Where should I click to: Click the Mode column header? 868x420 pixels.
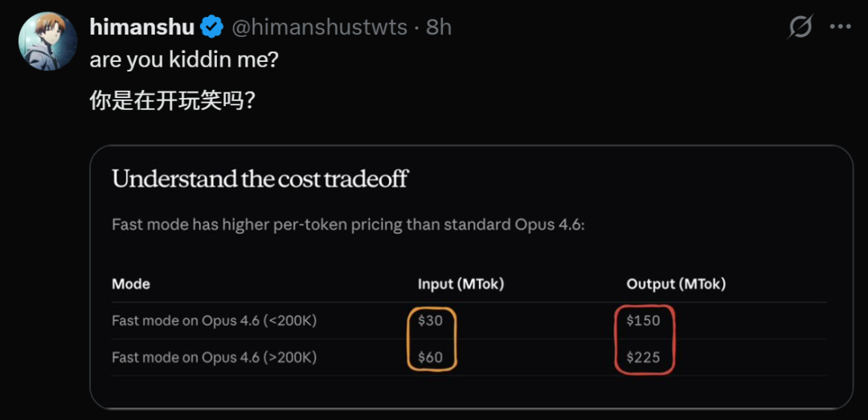131,283
